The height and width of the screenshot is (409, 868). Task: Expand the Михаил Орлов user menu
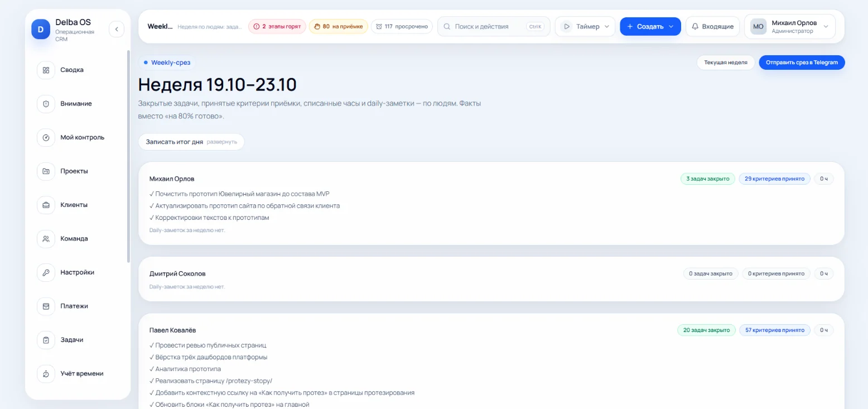click(x=789, y=26)
